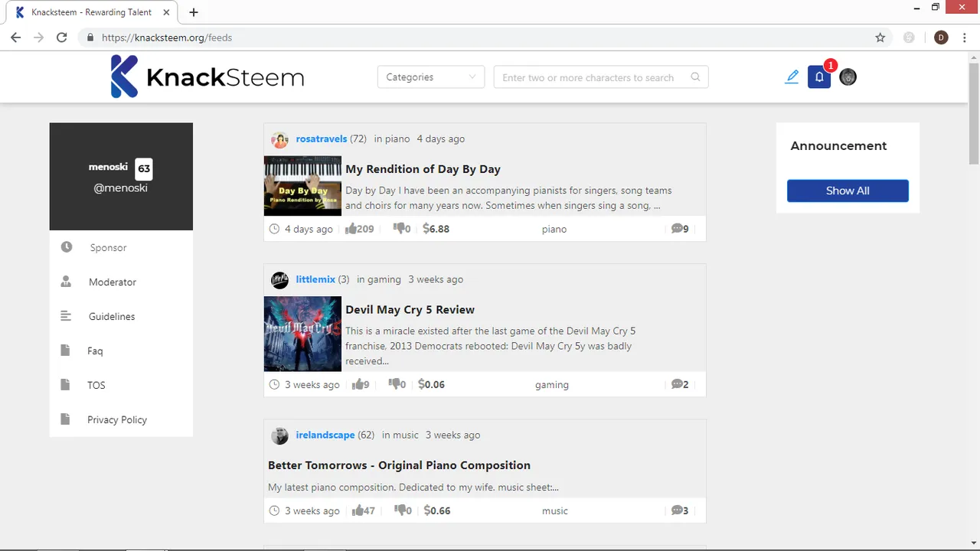The height and width of the screenshot is (551, 980).
Task: Open a new browser tab
Action: point(194,12)
